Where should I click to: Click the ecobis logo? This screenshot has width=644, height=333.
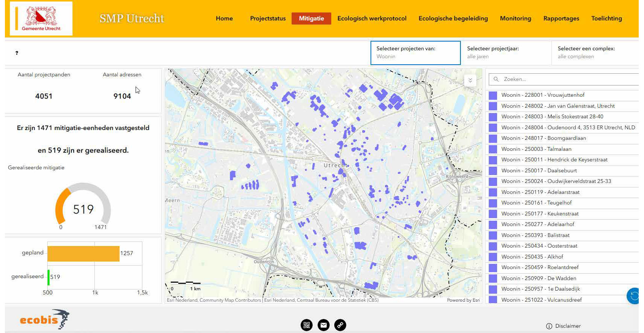click(45, 319)
